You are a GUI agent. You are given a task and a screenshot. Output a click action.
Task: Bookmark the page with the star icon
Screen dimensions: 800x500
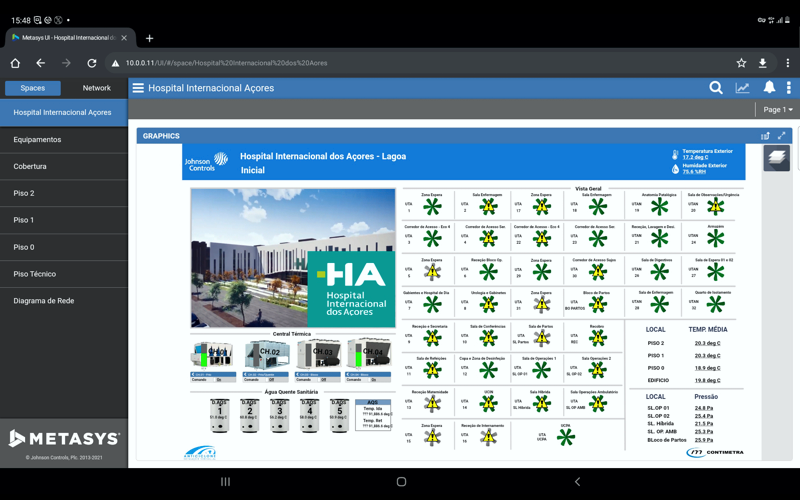[741, 63]
